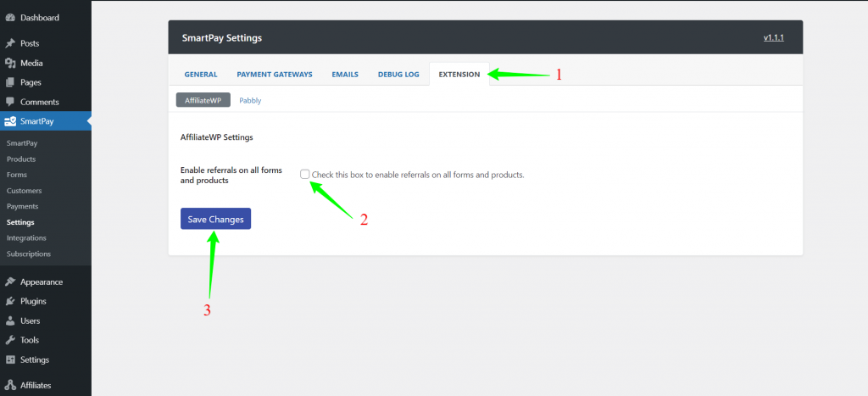Open bold Settings submenu under SmartPay

[x=20, y=222]
